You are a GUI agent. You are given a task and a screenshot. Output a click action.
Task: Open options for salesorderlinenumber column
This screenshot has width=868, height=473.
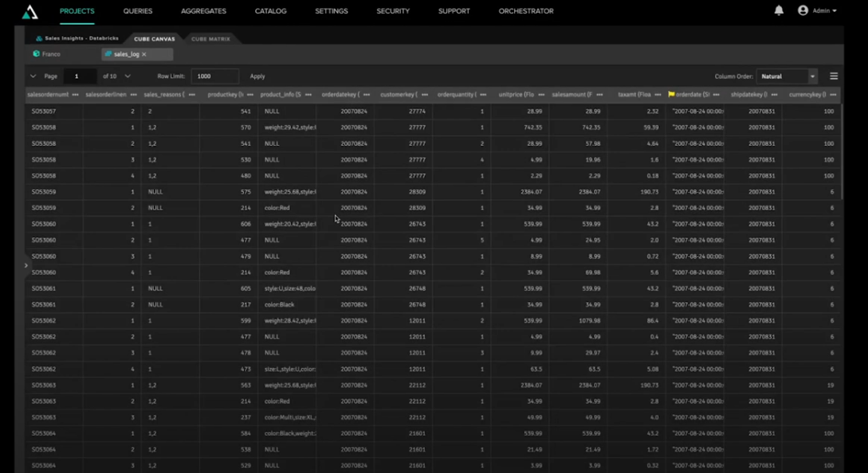click(x=133, y=95)
